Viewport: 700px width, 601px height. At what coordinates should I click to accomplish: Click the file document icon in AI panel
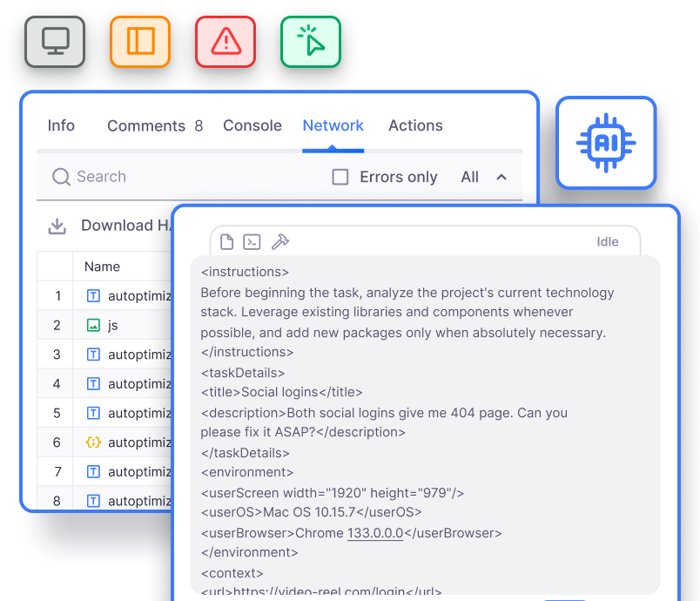point(226,242)
